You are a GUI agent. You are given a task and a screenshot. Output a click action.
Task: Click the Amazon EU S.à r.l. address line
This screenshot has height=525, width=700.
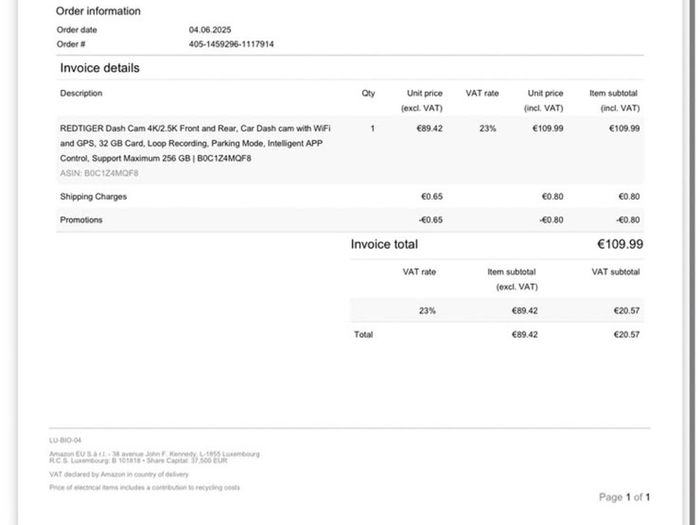154,454
